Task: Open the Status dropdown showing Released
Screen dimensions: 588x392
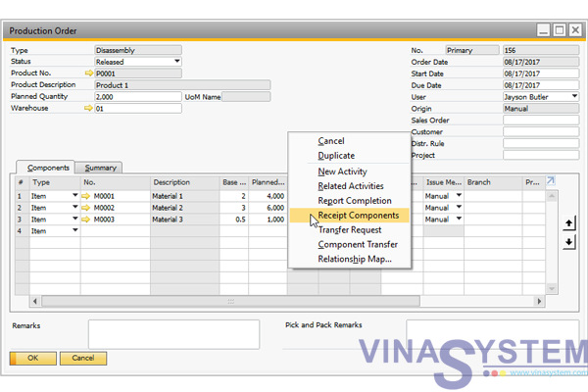Action: click(x=176, y=62)
